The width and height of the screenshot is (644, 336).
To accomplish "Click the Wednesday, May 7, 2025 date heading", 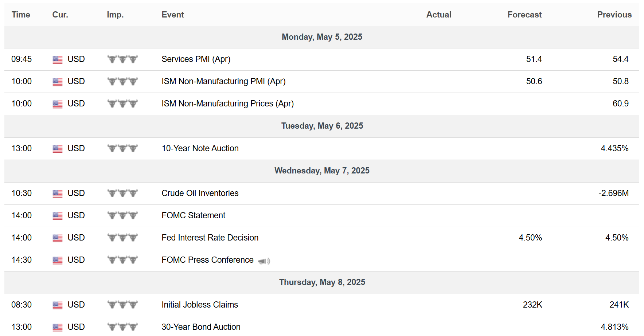I will pyautogui.click(x=322, y=171).
